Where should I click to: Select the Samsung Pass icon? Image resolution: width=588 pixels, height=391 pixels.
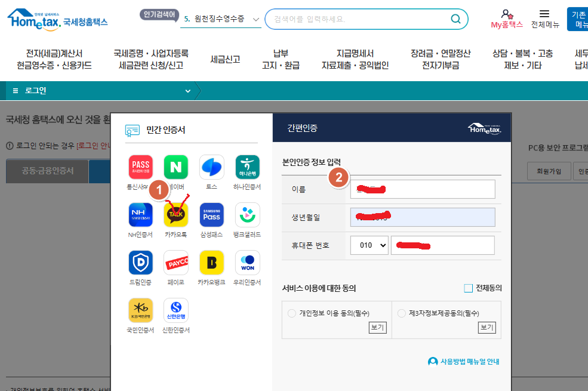[x=211, y=215]
